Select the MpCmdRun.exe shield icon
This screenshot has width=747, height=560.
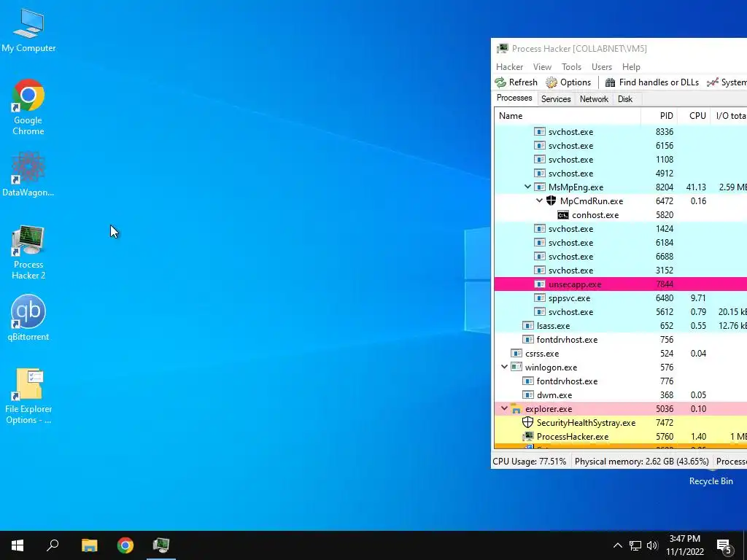(551, 201)
